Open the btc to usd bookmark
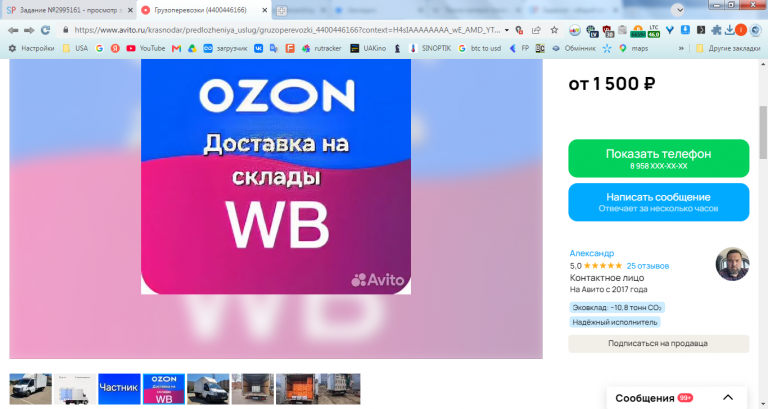This screenshot has width=768, height=409. point(480,48)
